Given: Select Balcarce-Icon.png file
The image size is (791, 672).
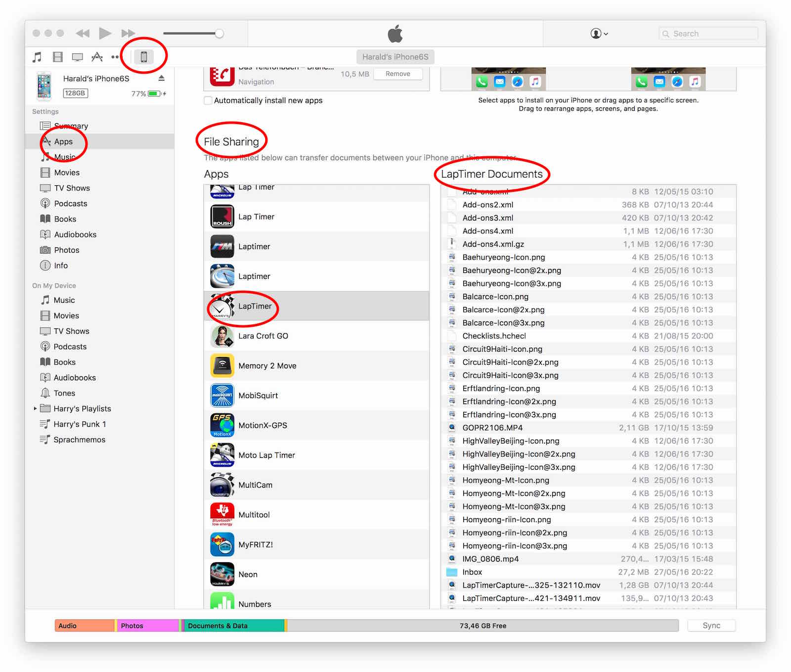Looking at the screenshot, I should [x=588, y=297].
